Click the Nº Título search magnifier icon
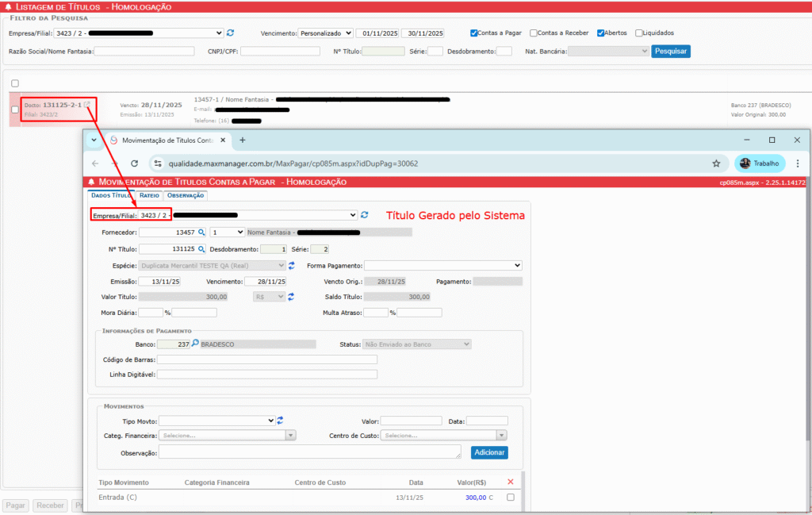Screen dimensions: 812x515 tap(201, 249)
